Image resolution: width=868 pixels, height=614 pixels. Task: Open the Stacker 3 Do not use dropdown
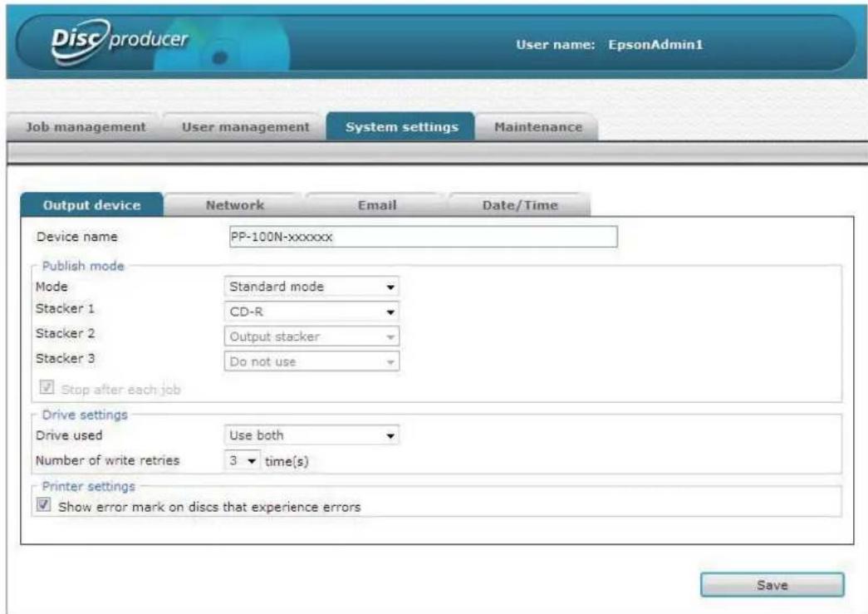pyautogui.click(x=311, y=361)
